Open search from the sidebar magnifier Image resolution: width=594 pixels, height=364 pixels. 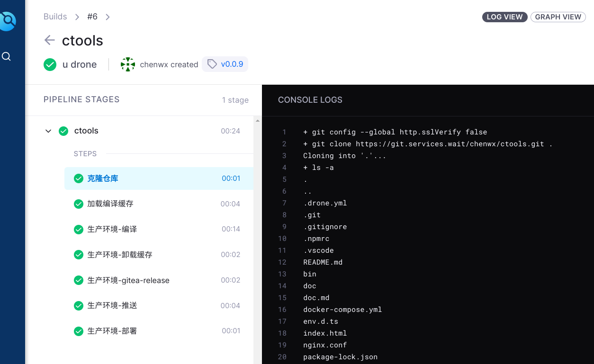pyautogui.click(x=7, y=57)
